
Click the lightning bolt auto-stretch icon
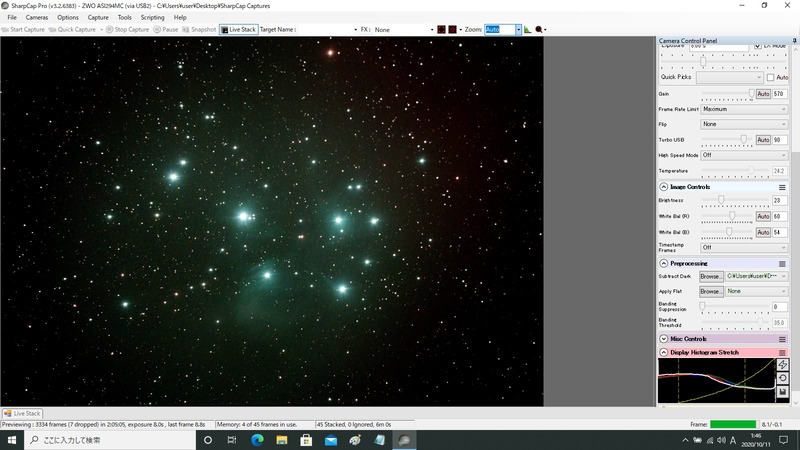pos(783,364)
